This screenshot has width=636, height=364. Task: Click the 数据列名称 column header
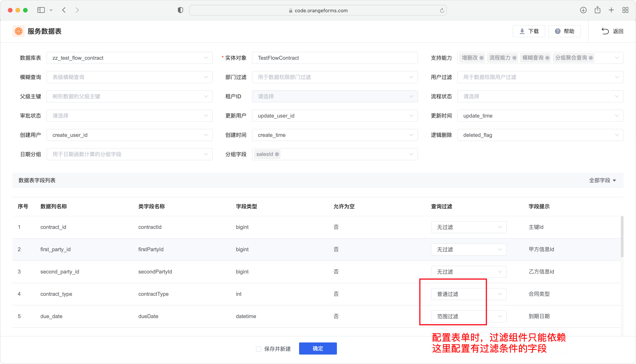pos(54,206)
